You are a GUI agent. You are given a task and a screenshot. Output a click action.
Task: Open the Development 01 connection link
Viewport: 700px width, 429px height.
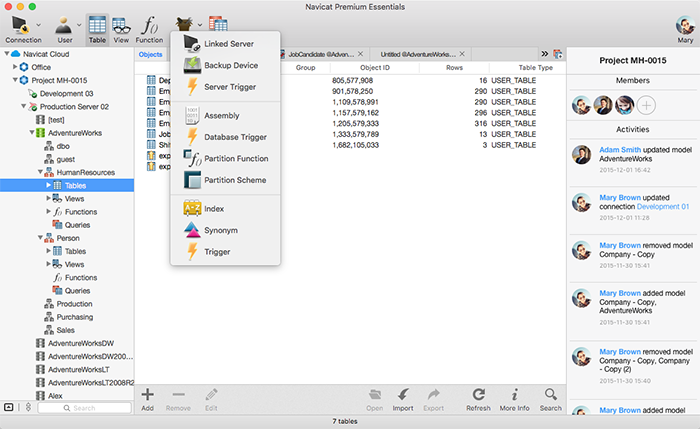[662, 207]
